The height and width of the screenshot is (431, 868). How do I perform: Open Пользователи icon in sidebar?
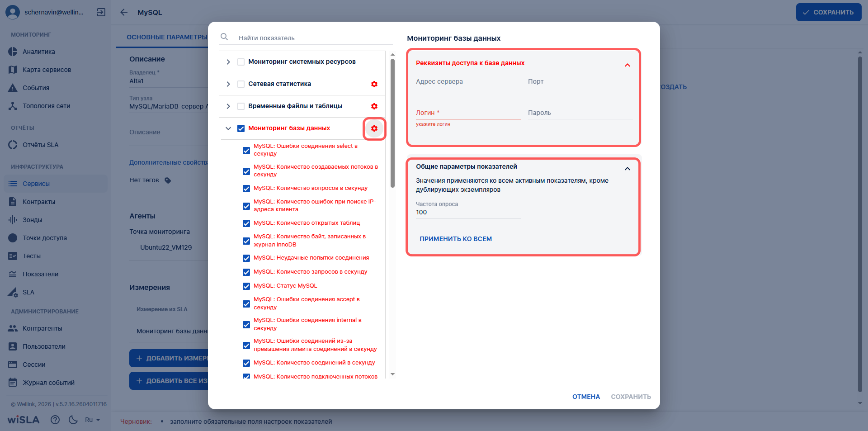[13, 346]
